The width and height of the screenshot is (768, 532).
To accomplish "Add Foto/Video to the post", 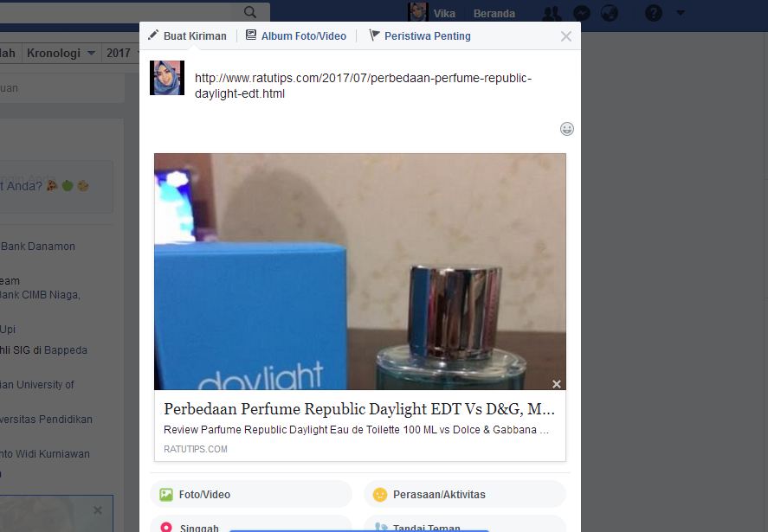I will pos(251,494).
